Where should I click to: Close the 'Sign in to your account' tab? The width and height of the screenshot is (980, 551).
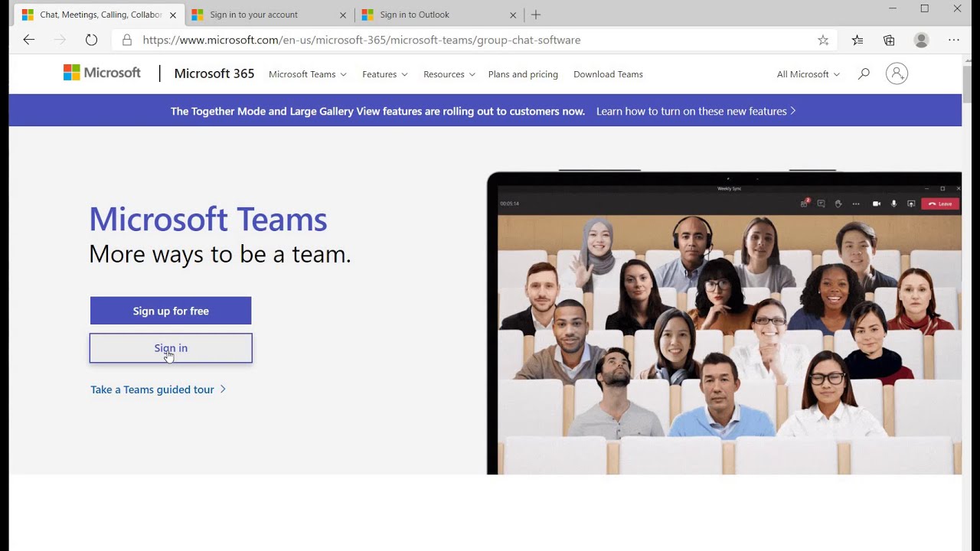pyautogui.click(x=343, y=15)
